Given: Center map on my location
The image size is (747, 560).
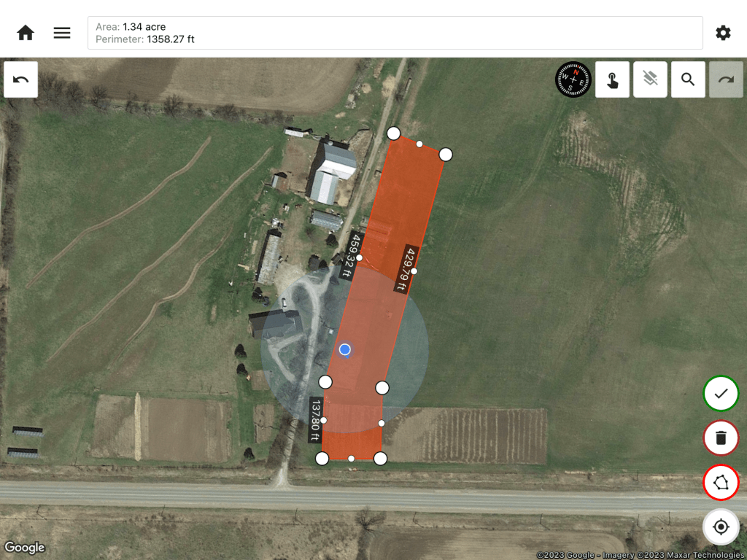Looking at the screenshot, I should point(721,526).
